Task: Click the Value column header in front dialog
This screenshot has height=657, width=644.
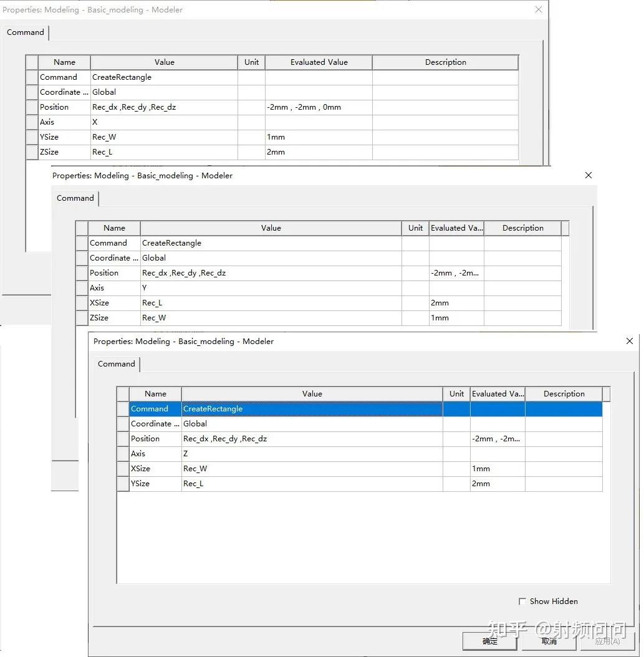Action: click(312, 394)
